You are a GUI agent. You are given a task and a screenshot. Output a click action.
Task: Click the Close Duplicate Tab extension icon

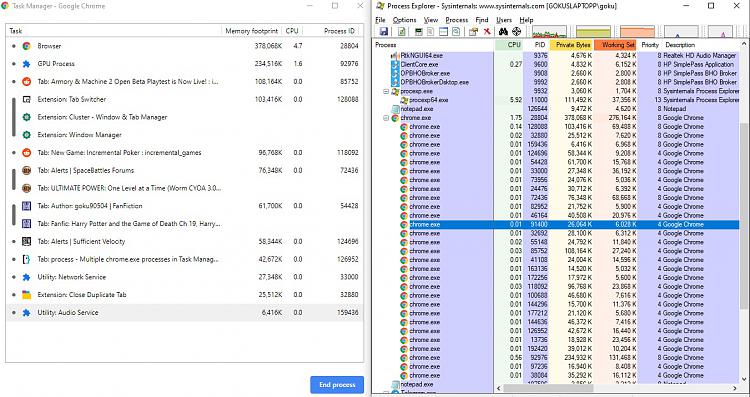(27, 295)
